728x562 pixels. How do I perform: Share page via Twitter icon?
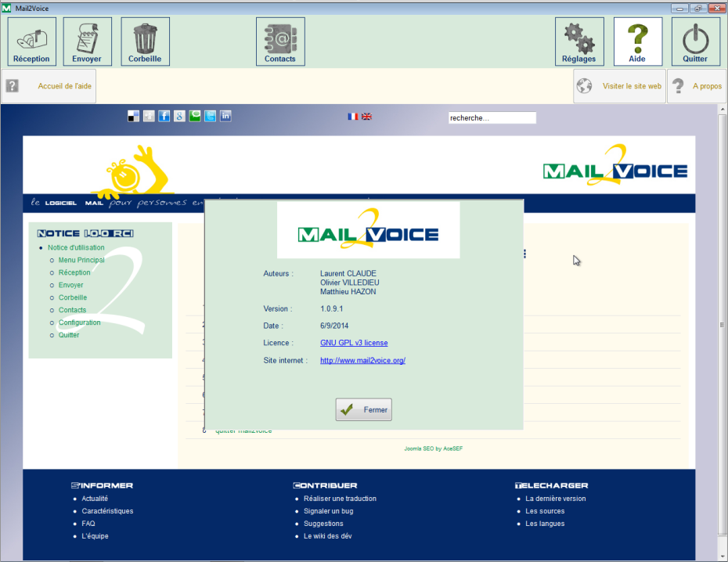(x=210, y=116)
